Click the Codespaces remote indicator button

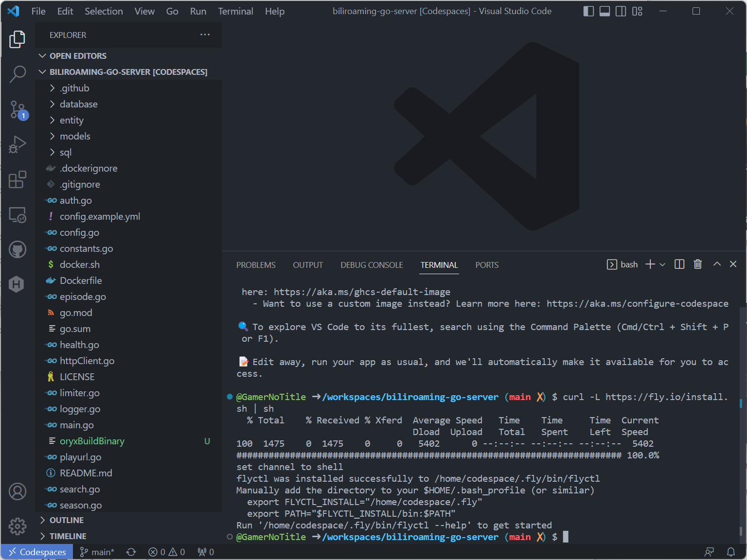point(37,552)
